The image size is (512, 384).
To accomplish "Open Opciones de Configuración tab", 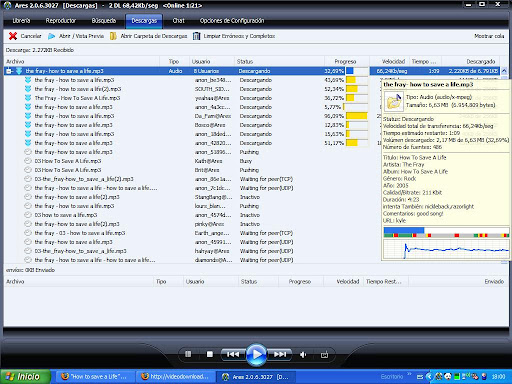I will pyautogui.click(x=232, y=21).
